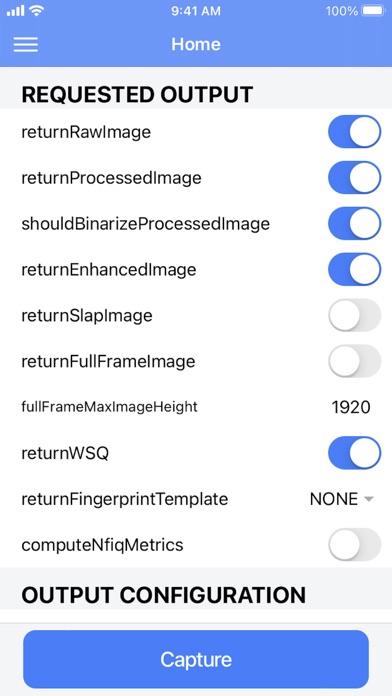The image size is (392, 696).
Task: Open the returnFingerprintTemplate NONE dropdown
Action: (341, 499)
